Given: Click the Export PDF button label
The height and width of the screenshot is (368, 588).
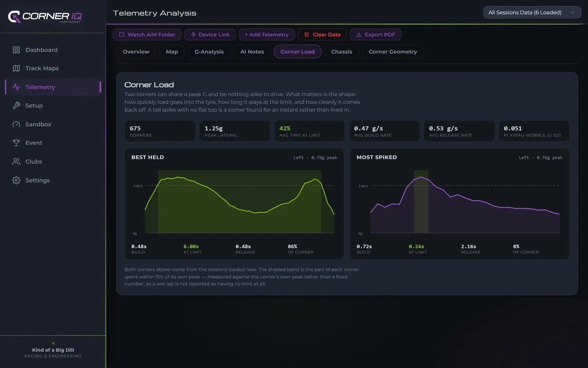Looking at the screenshot, I should 380,34.
